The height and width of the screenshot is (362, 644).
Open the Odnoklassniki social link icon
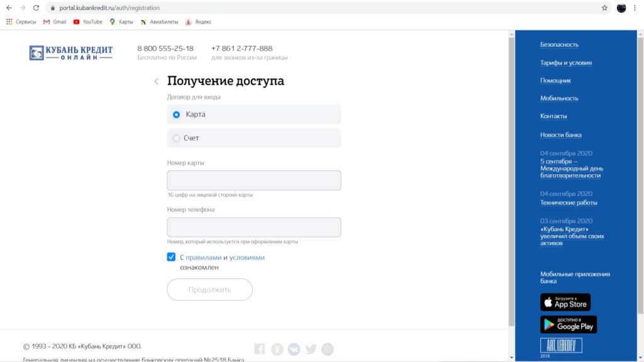(x=277, y=349)
